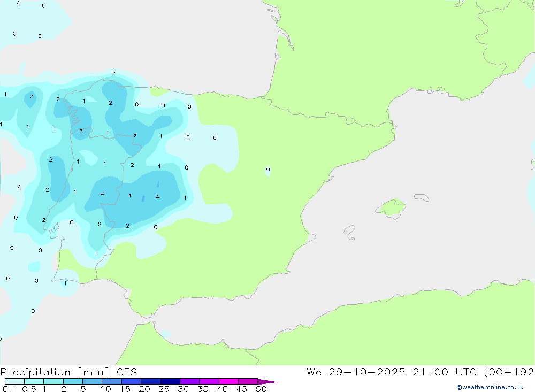
Task: Click the 15–20 mm royal blue legend swatch
Action: (x=131, y=381)
